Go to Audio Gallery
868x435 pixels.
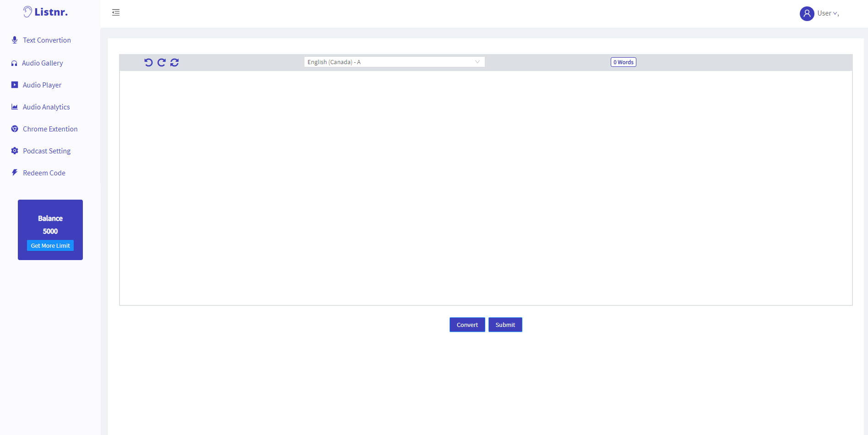click(42, 63)
